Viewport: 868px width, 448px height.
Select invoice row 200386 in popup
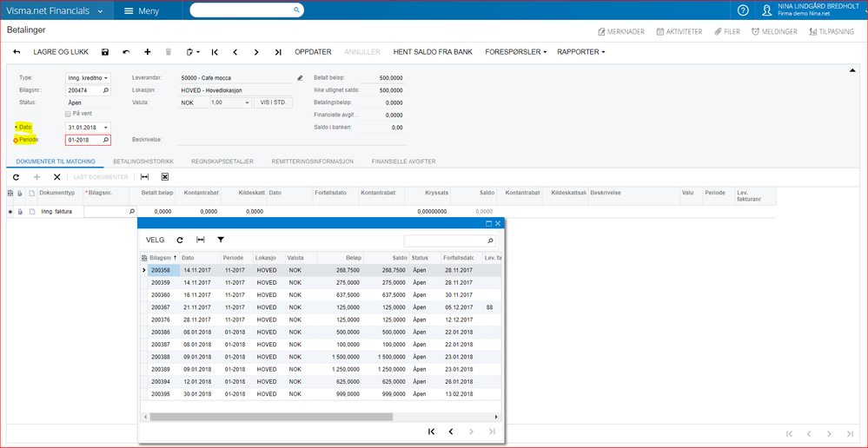click(321, 333)
